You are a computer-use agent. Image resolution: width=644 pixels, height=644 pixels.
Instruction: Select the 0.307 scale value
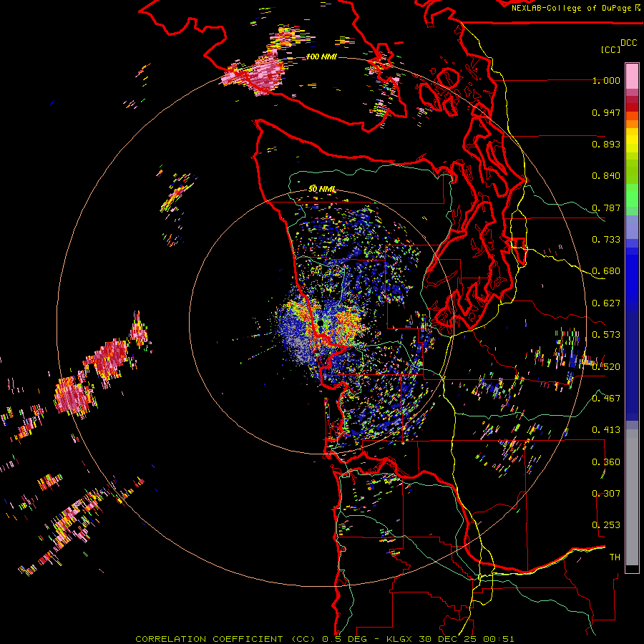tap(606, 493)
